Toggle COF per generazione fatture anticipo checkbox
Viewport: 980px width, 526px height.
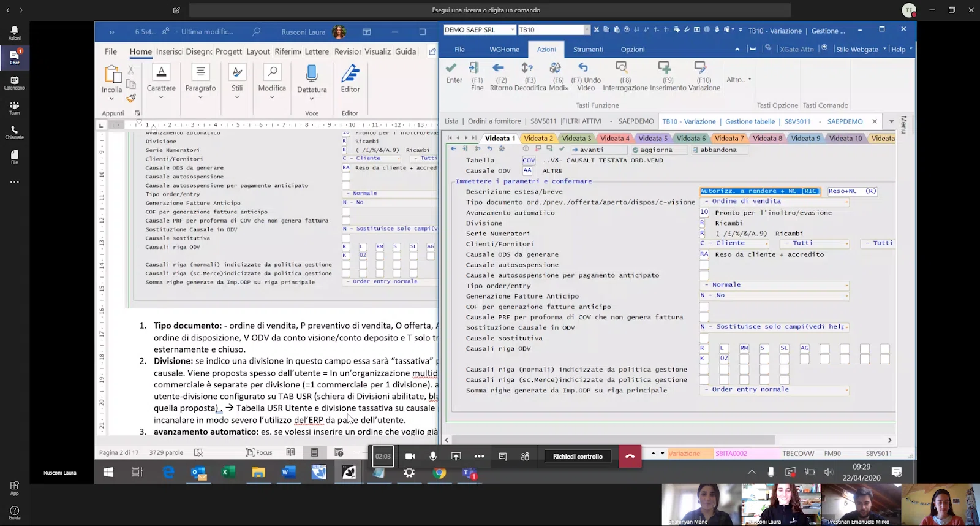point(704,307)
